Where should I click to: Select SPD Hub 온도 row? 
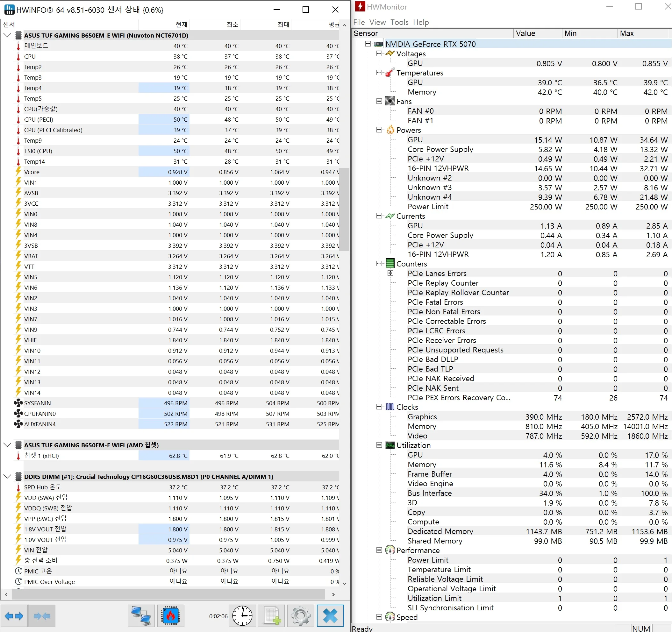tap(176, 487)
